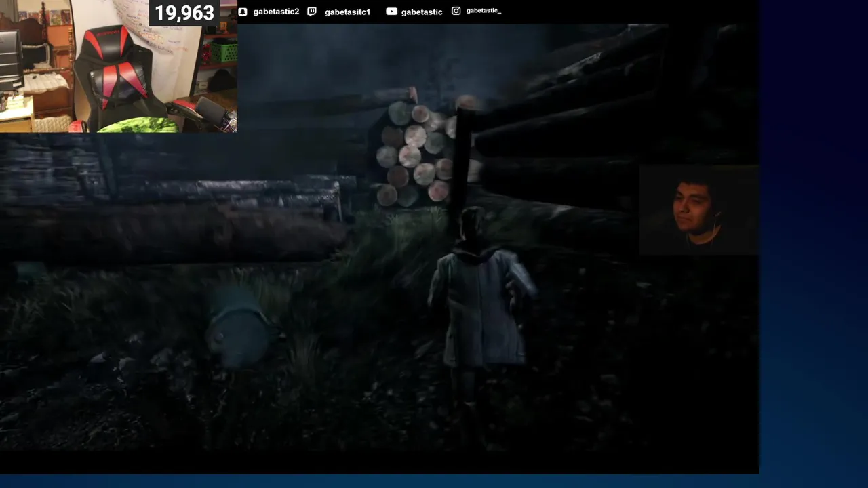The width and height of the screenshot is (868, 488).
Task: Click the streamer face cam overlay
Action: (699, 210)
